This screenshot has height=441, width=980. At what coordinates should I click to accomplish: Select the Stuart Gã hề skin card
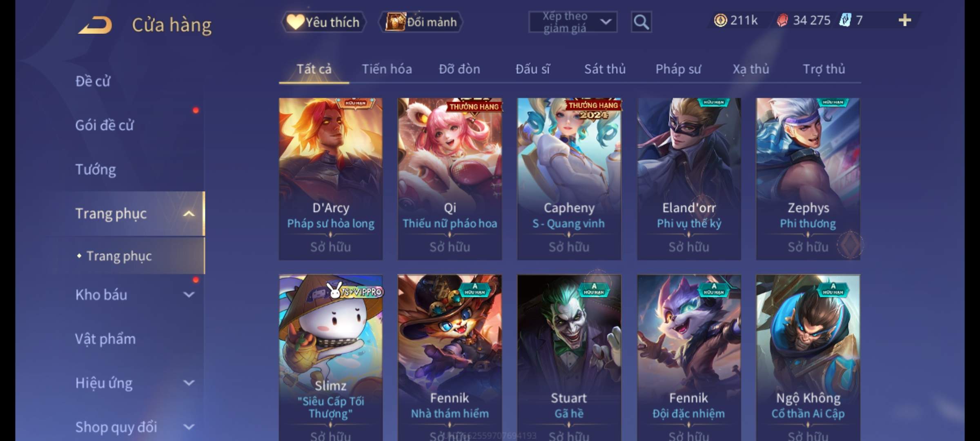point(569,358)
